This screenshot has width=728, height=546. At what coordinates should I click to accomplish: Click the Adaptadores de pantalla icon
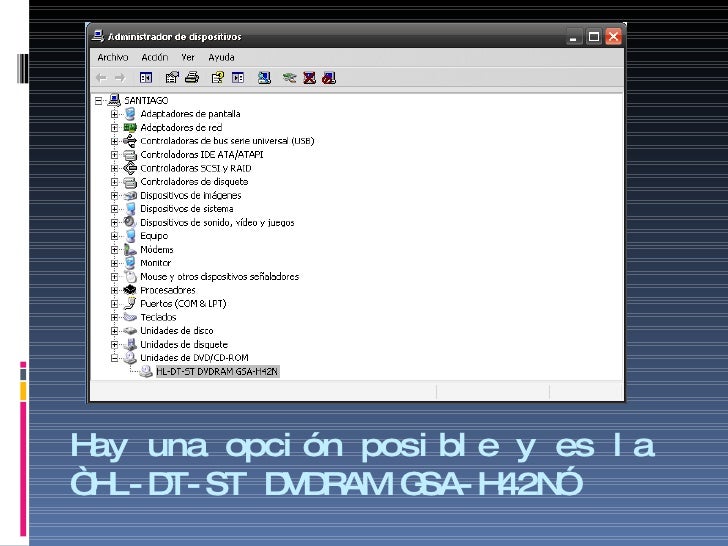point(130,114)
